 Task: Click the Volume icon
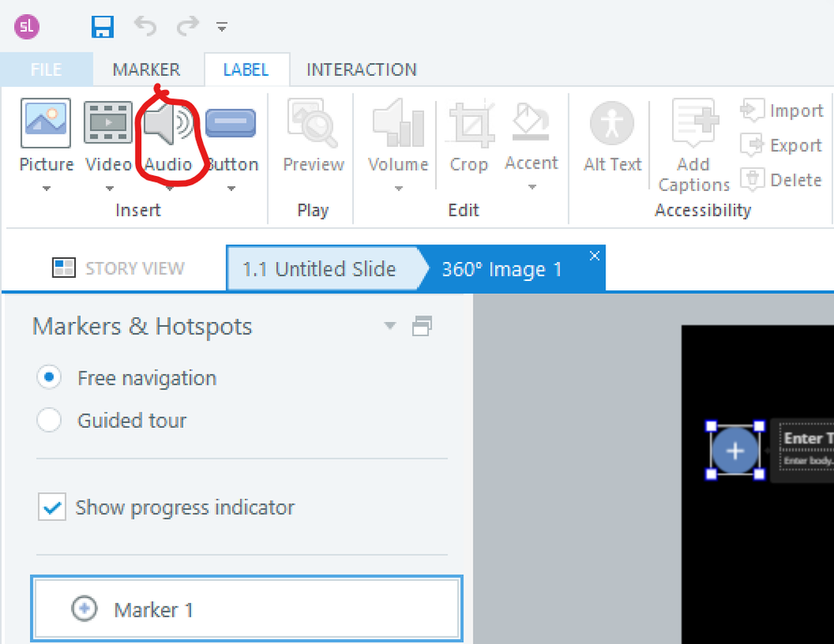click(x=398, y=123)
